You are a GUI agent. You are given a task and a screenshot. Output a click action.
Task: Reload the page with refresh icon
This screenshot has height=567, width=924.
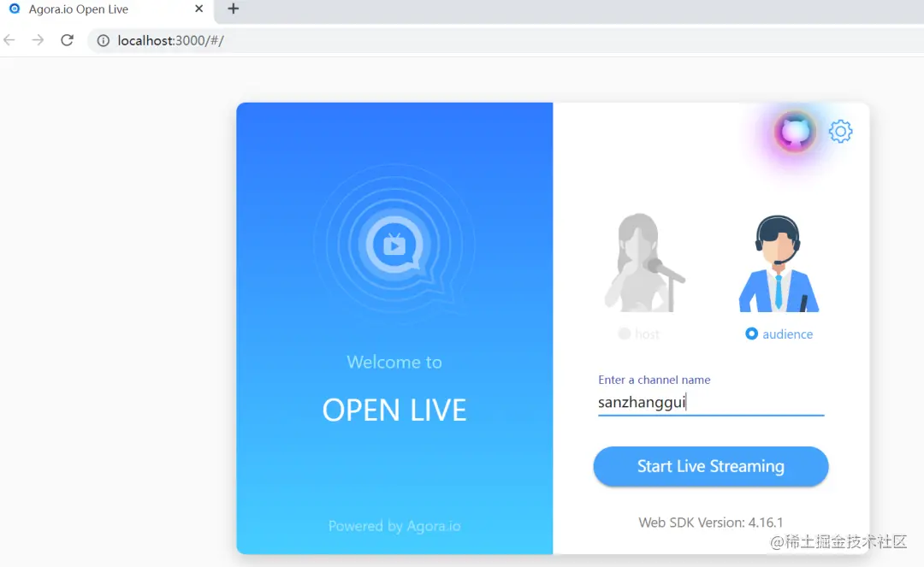pos(68,40)
